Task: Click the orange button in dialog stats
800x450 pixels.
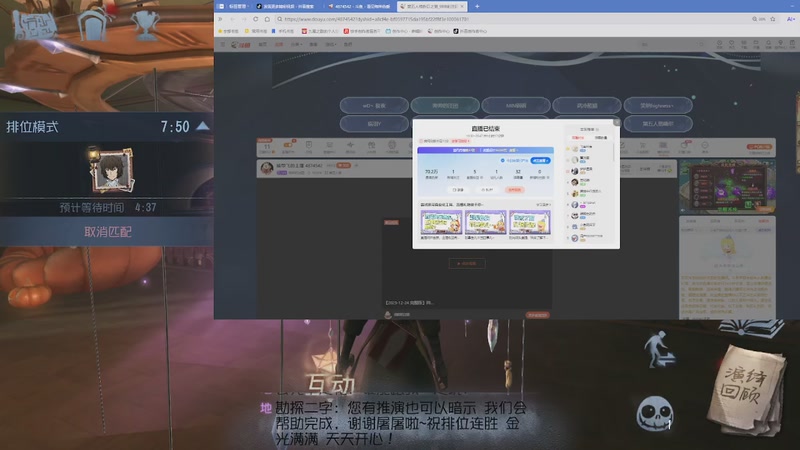Action: click(x=514, y=190)
